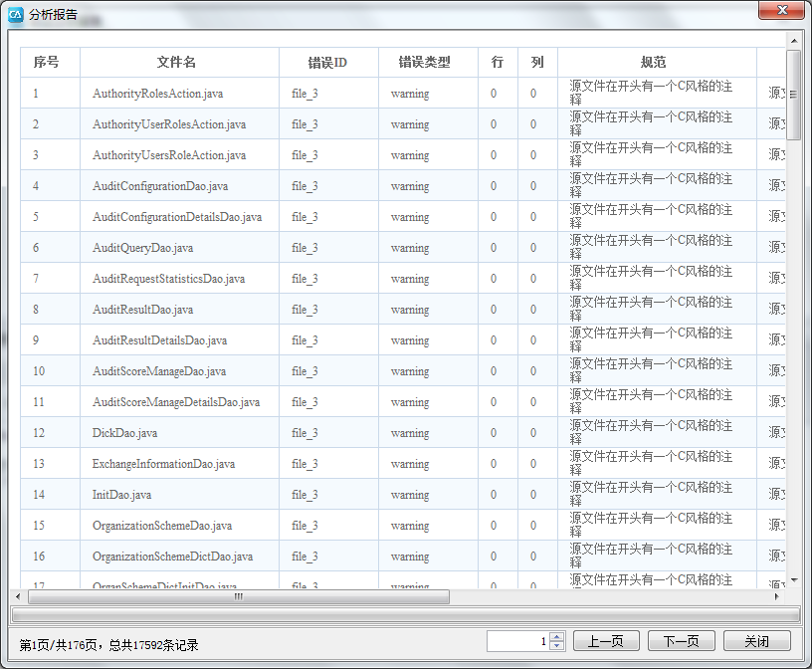Click the 错误类型 column header
The height and width of the screenshot is (669, 812).
[427, 62]
